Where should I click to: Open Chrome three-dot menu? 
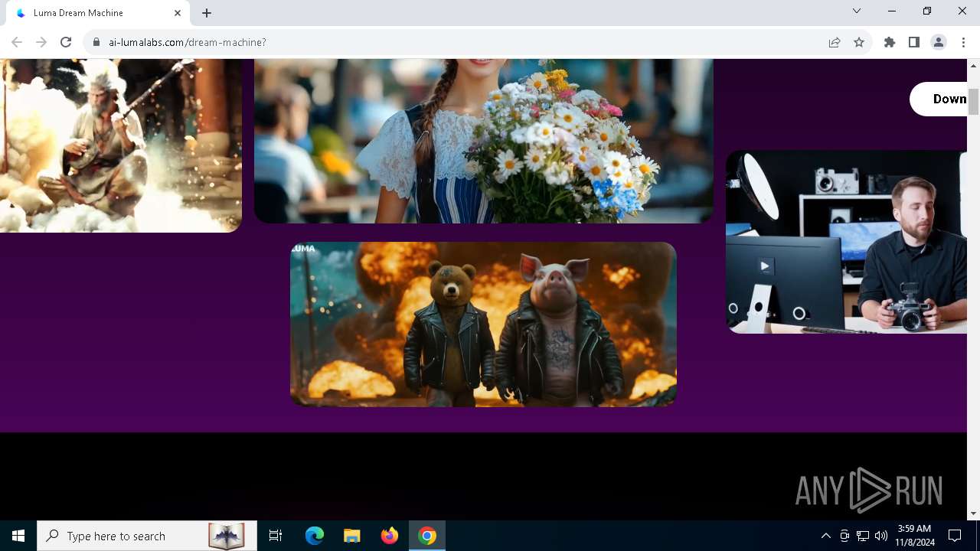click(x=963, y=42)
